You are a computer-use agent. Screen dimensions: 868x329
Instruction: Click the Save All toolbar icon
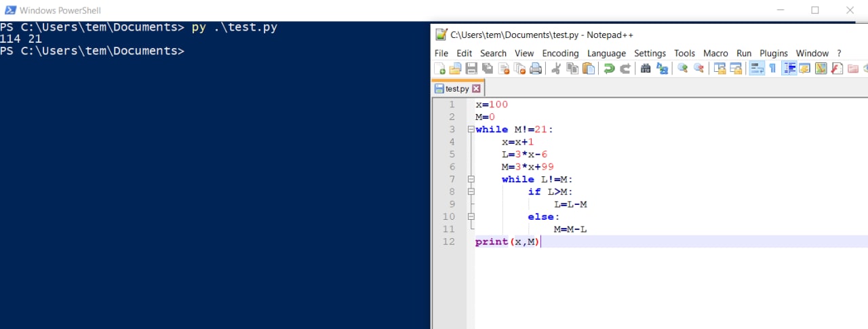487,68
